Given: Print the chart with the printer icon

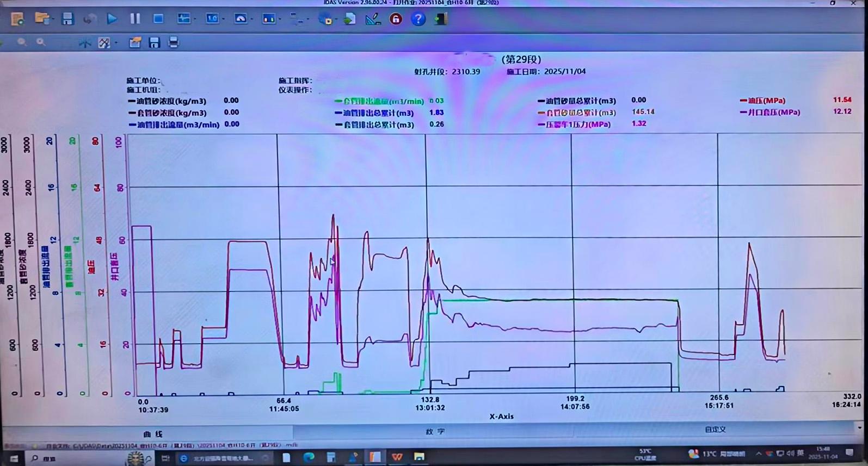Looking at the screenshot, I should pyautogui.click(x=174, y=42).
